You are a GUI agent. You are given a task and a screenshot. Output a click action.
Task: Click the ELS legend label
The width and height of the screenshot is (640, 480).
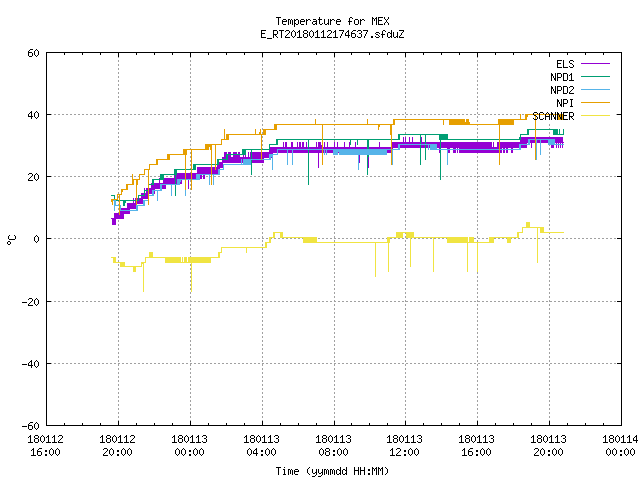(565, 64)
